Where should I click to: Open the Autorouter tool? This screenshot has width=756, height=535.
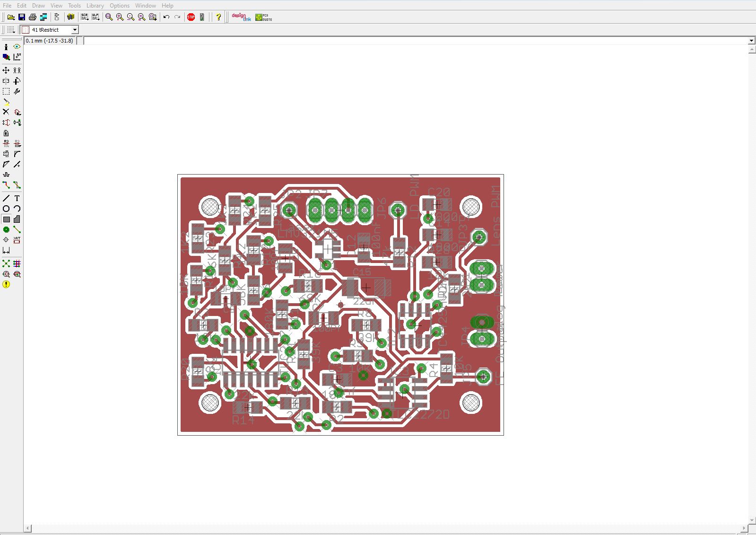click(x=17, y=263)
